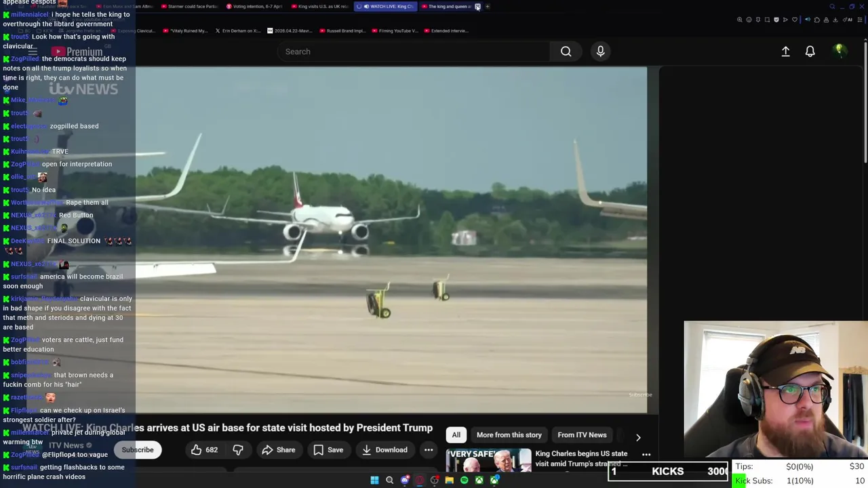Click the video player showing the airplane

391,240
